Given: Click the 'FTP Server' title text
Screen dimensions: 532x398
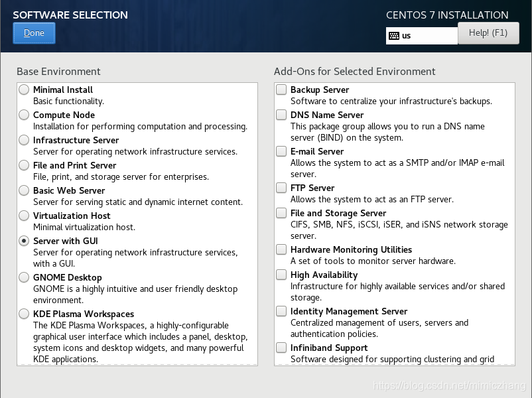Looking at the screenshot, I should (312, 188).
